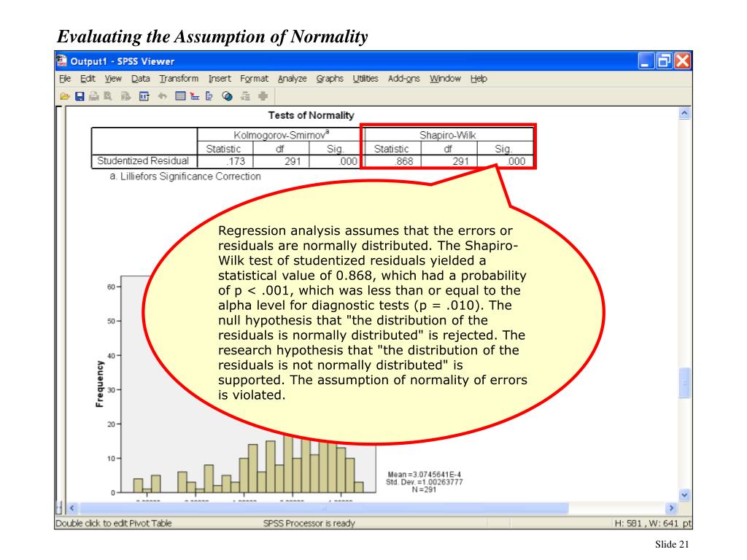Open the Transform menu
This screenshot has height=560, width=747.
(x=179, y=79)
